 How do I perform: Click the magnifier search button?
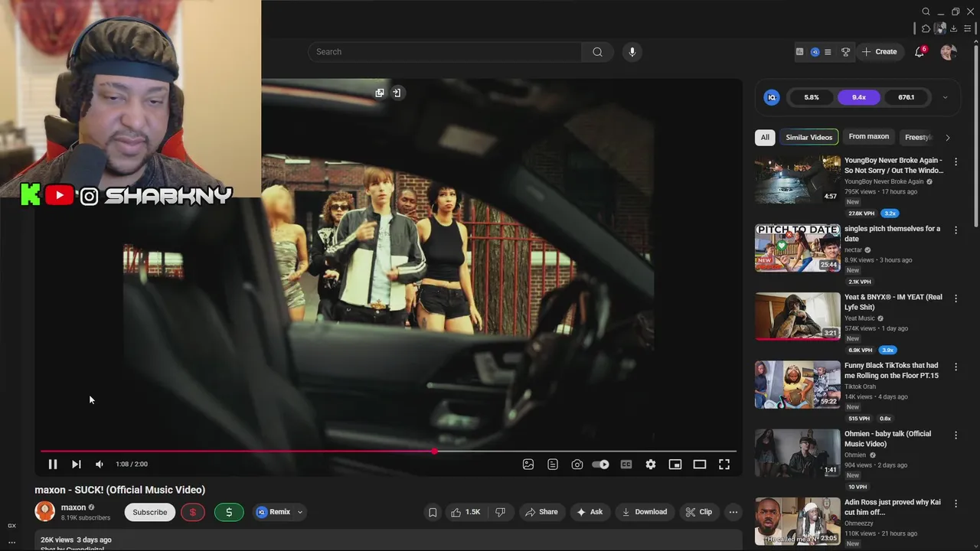[x=597, y=52]
